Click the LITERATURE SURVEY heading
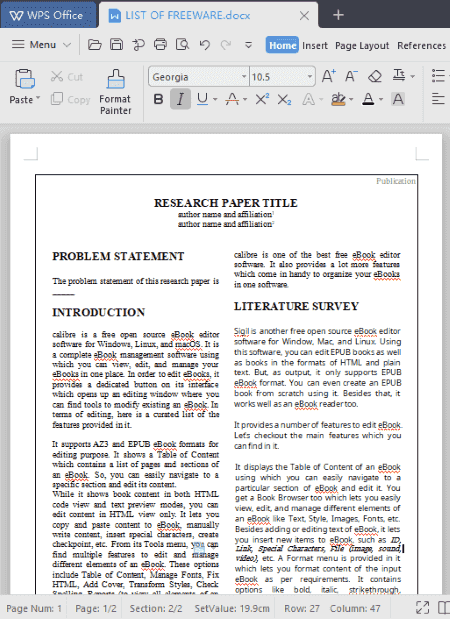This screenshot has height=619, width=450. tap(296, 306)
